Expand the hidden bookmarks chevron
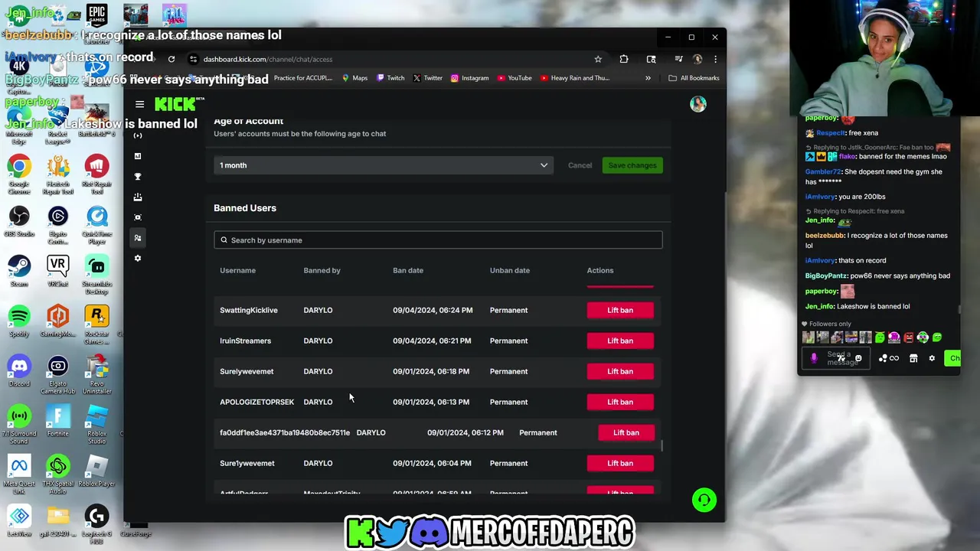 tap(648, 78)
